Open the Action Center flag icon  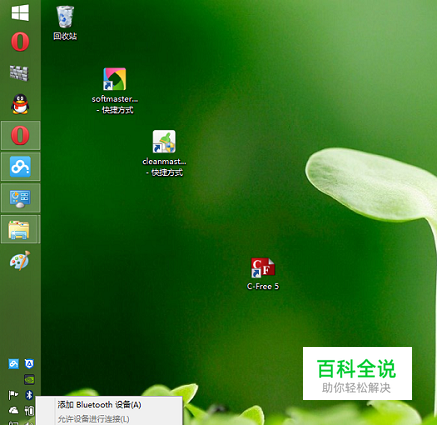[x=13, y=395]
